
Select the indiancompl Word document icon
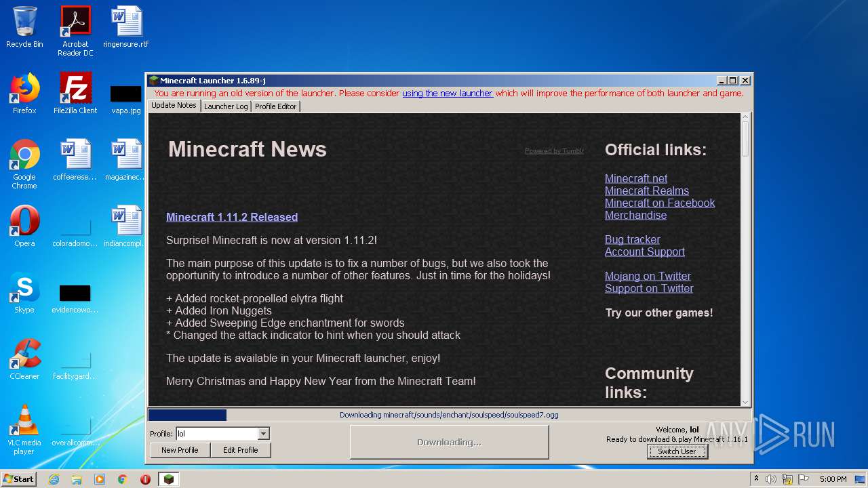pos(126,226)
